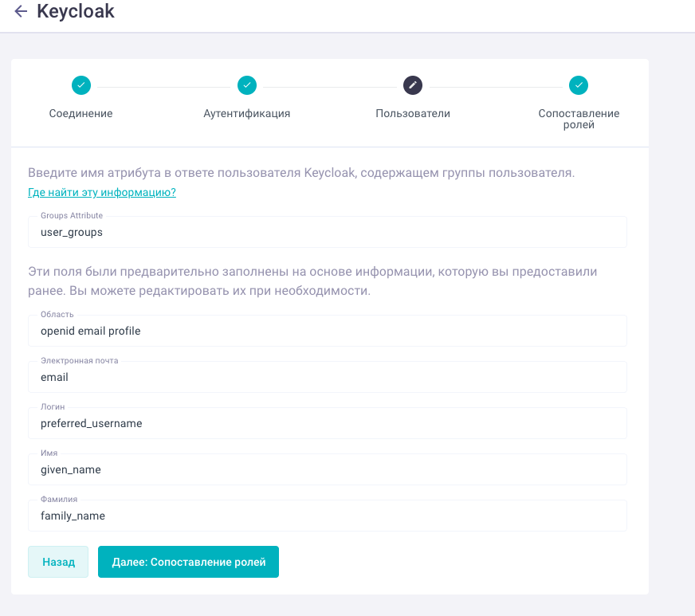
Task: Click the Сопоставление ролей step checkmark icon
Action: tap(579, 85)
